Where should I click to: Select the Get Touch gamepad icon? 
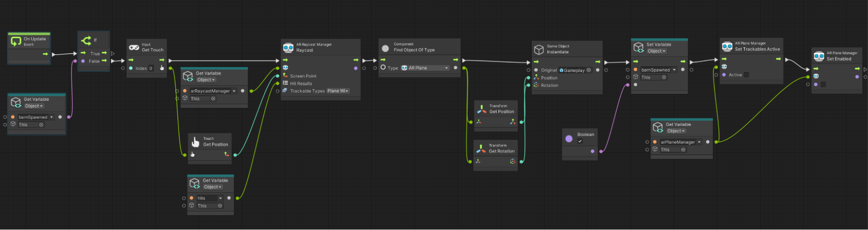(134, 47)
